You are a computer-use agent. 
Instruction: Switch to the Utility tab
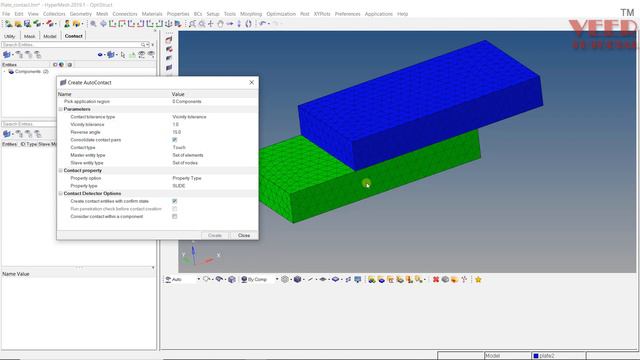[9, 36]
